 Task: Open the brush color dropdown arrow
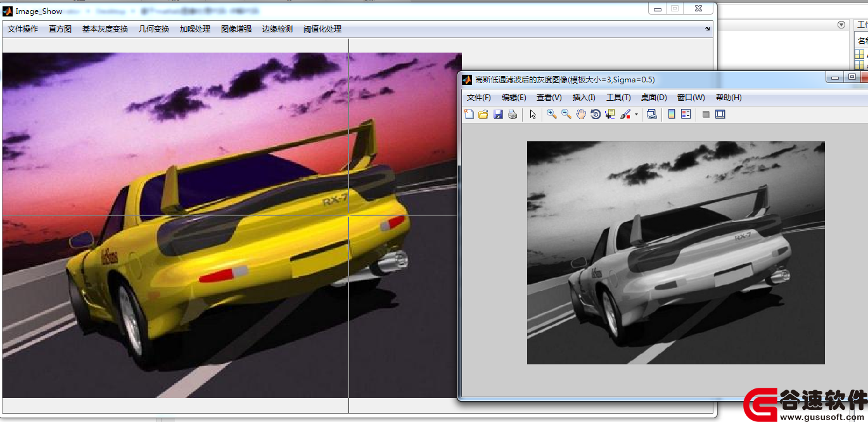(x=636, y=115)
